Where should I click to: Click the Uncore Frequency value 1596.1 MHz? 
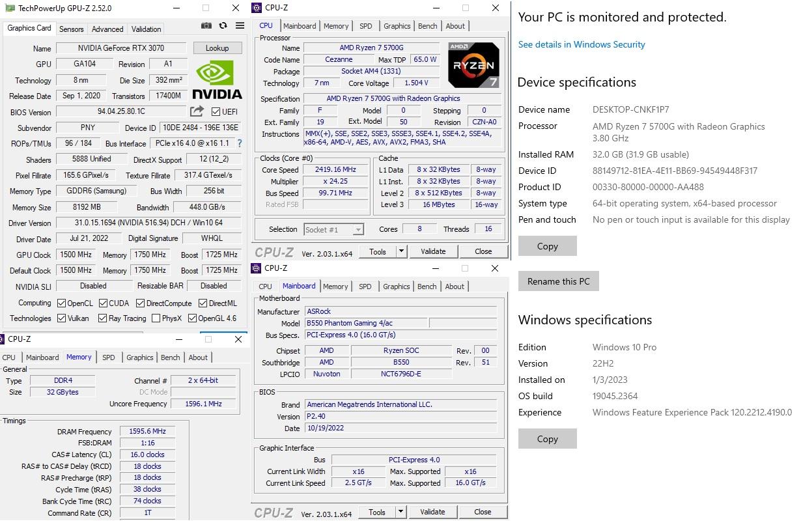point(204,404)
